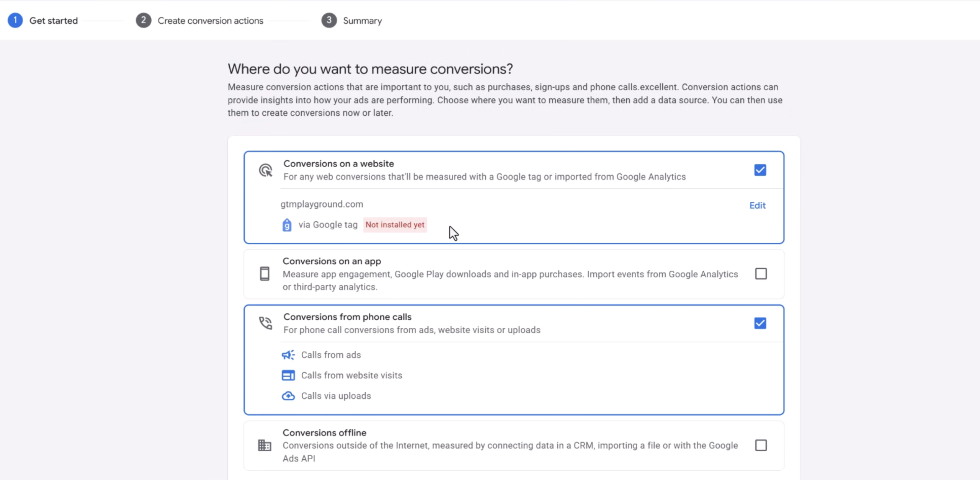Uncheck Conversions from phone calls checkbox
The image size is (980, 480).
760,323
